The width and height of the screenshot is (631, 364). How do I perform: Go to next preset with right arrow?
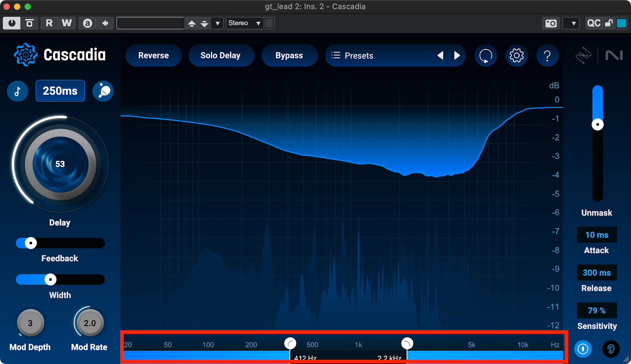(457, 56)
